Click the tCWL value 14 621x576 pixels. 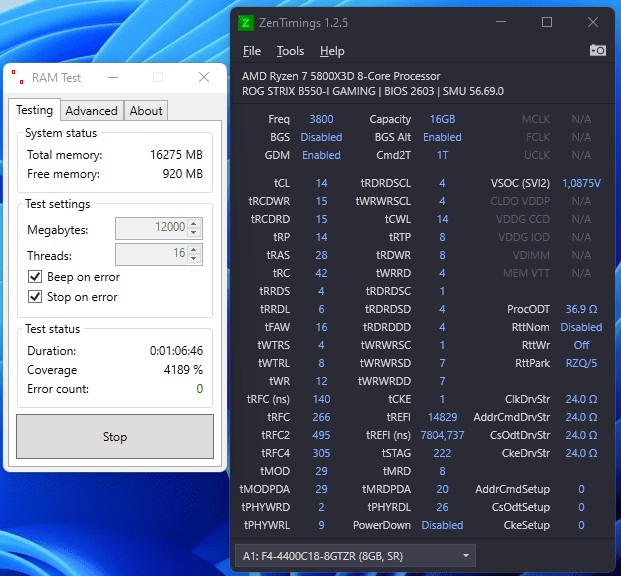click(442, 219)
